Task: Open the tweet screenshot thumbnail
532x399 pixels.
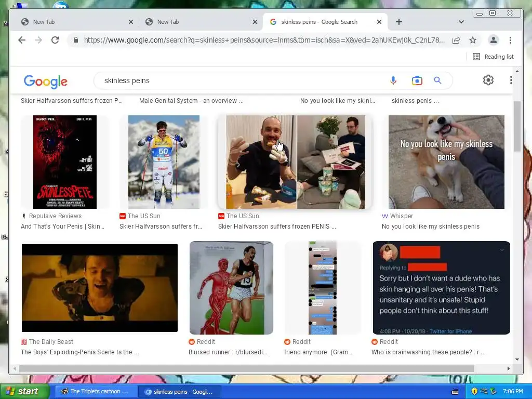Action: tap(442, 288)
